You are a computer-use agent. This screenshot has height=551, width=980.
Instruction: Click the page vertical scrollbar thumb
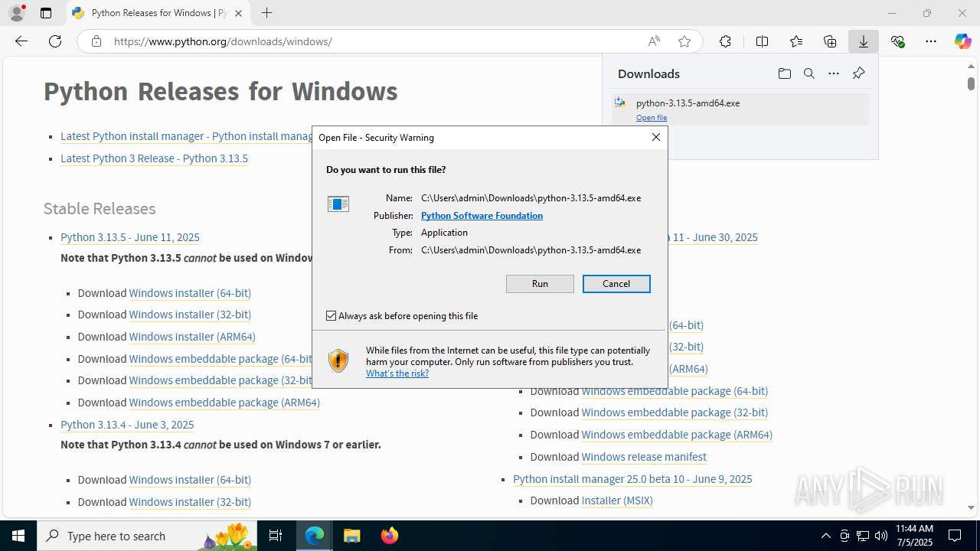(971, 83)
